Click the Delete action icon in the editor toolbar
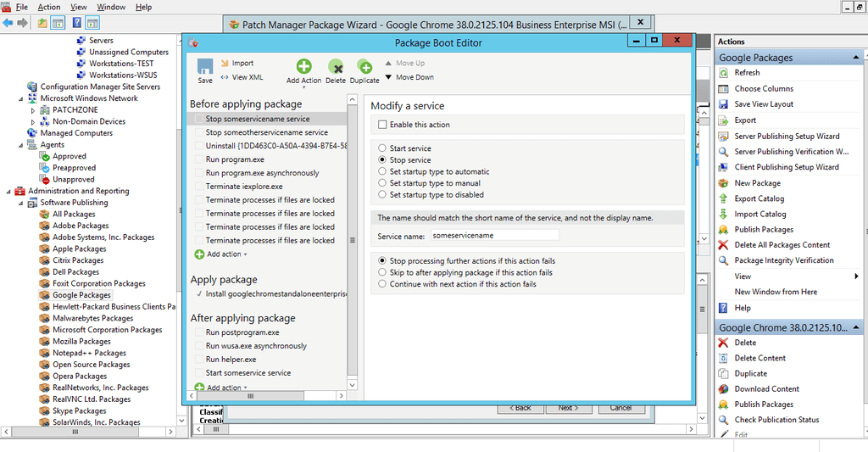This screenshot has height=452, width=868. click(x=336, y=67)
